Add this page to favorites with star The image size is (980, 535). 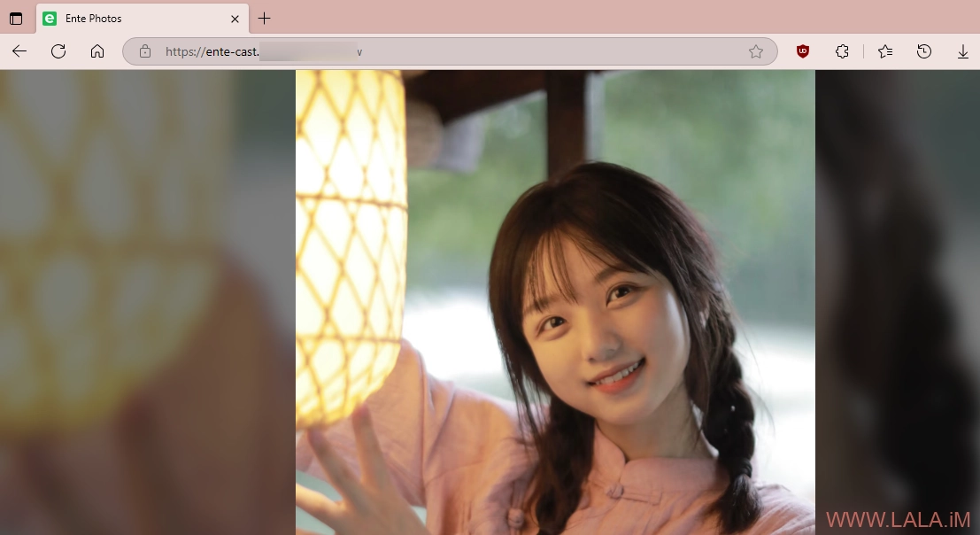(x=755, y=51)
